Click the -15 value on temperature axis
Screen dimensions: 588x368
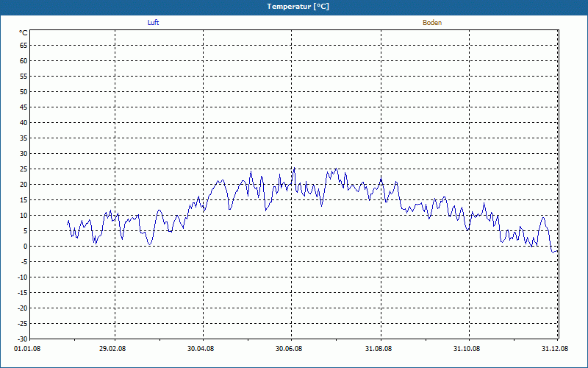[23, 292]
